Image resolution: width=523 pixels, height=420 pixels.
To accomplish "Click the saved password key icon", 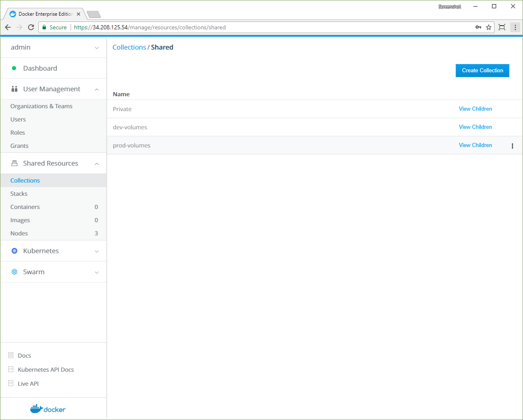I will [x=478, y=27].
